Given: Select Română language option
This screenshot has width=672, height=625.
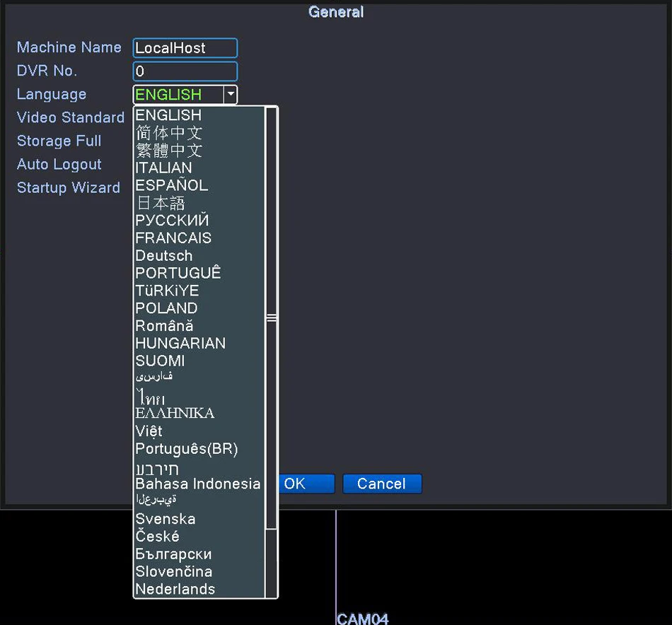Looking at the screenshot, I should [x=199, y=325].
